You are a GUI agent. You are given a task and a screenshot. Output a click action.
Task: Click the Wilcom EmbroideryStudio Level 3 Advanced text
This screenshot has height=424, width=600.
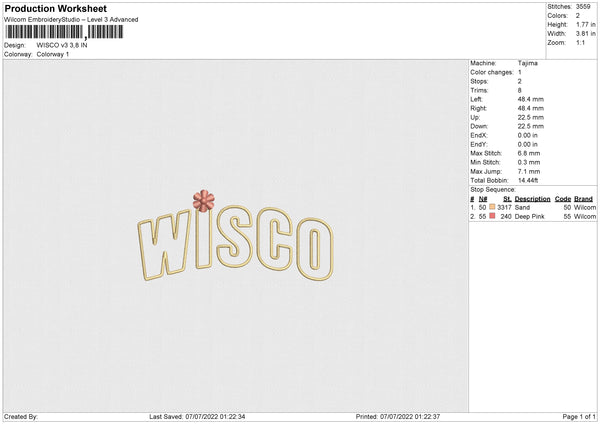click(x=71, y=20)
